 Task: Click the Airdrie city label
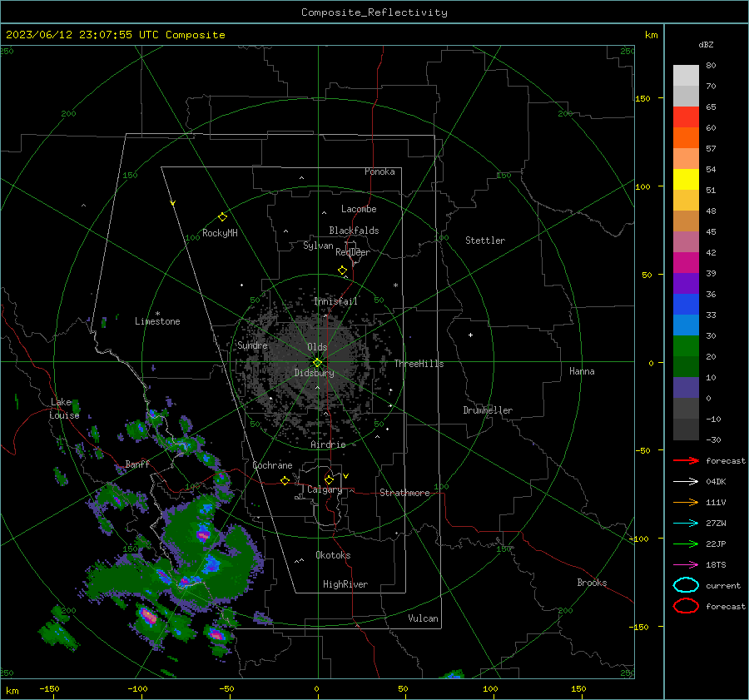click(x=328, y=444)
